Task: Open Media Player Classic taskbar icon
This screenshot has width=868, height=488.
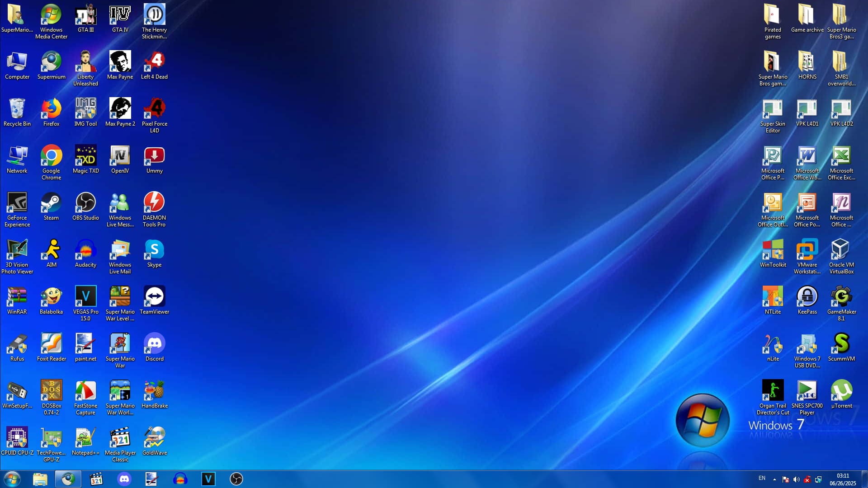Action: pyautogui.click(x=96, y=479)
